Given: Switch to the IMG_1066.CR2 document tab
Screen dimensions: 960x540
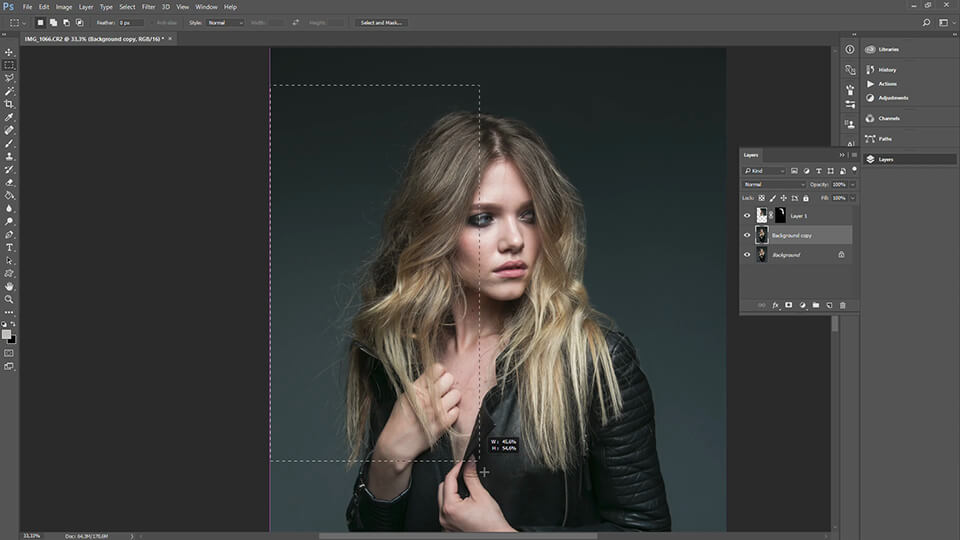Looking at the screenshot, I should pos(96,39).
